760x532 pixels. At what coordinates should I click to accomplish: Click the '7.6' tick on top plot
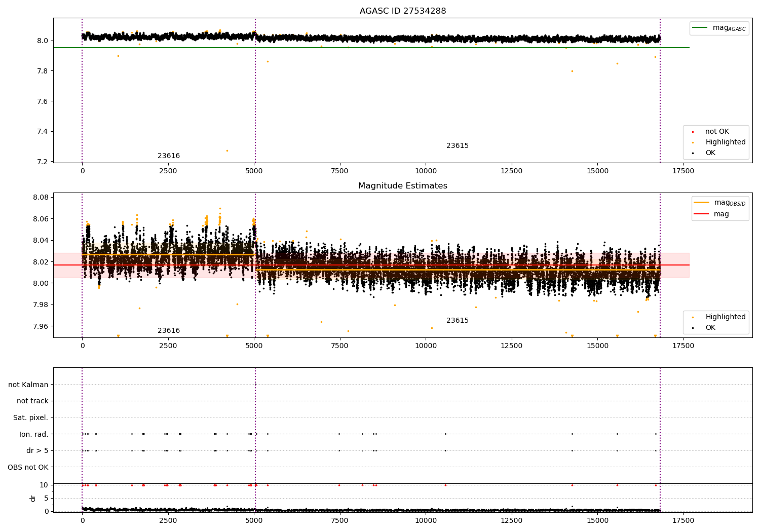tap(42, 101)
